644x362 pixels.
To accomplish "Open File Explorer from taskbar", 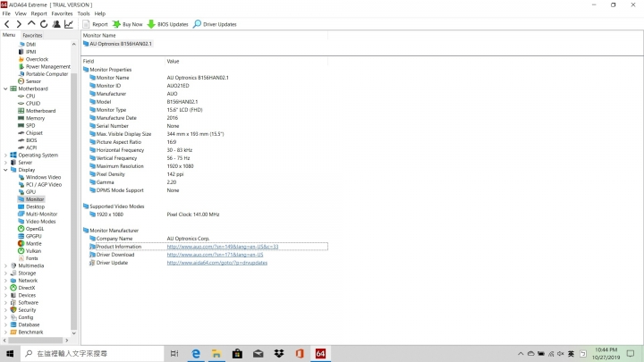I will [216, 353].
